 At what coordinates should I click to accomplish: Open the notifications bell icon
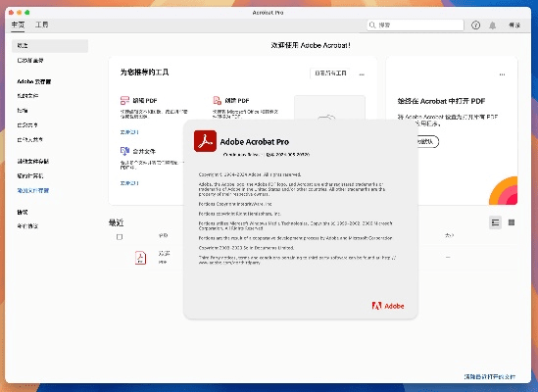(x=492, y=25)
